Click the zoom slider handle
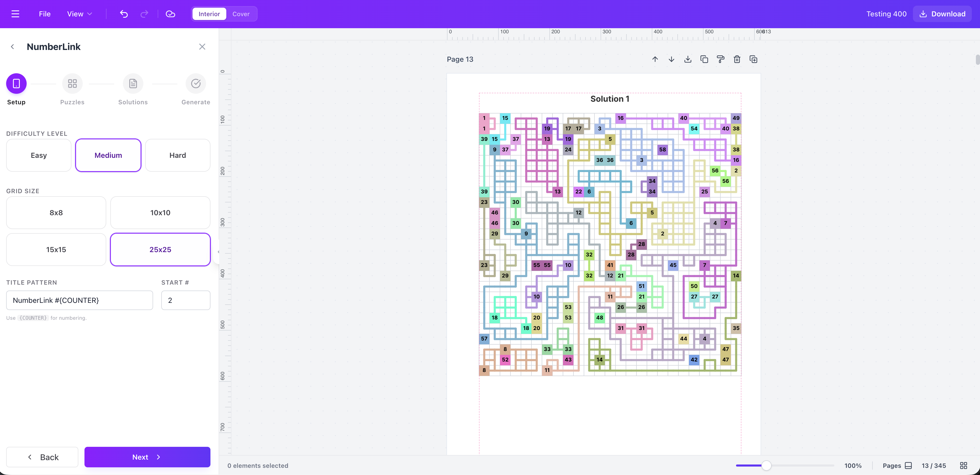Screen dimensions: 980x475 pyautogui.click(x=766, y=466)
